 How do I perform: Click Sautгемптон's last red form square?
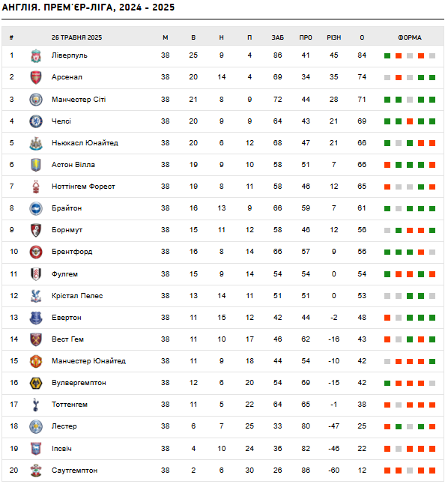coord(432,471)
